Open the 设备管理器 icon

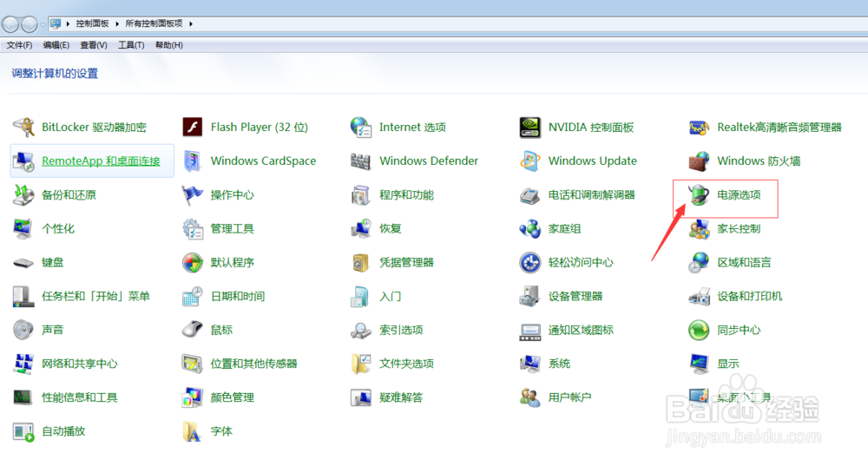point(530,296)
